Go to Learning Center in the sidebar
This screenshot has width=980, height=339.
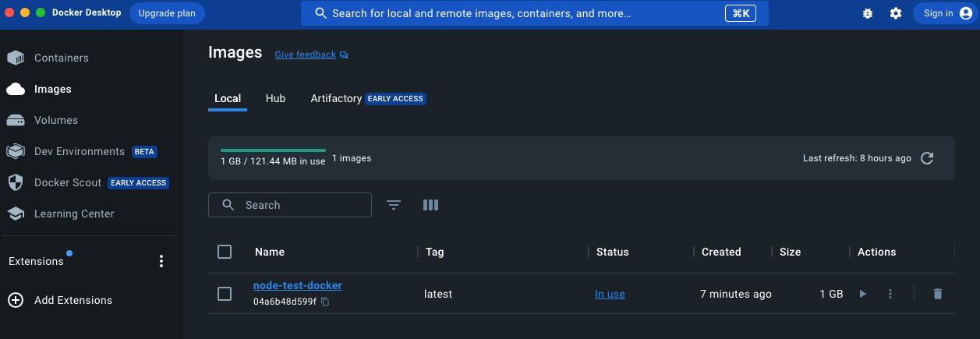74,214
